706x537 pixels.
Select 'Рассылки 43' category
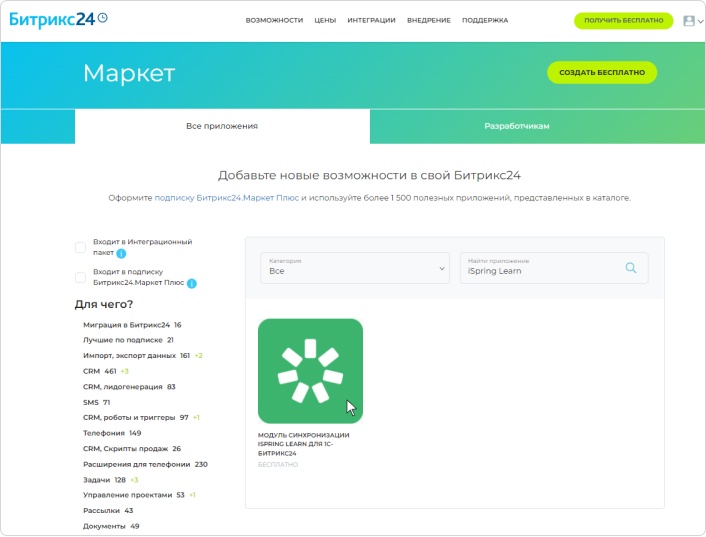point(108,510)
